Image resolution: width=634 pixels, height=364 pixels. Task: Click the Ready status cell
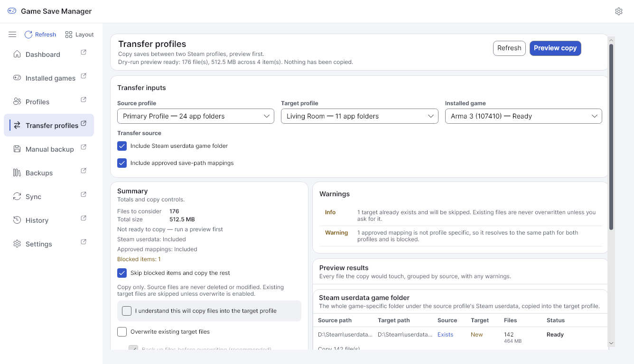click(555, 335)
